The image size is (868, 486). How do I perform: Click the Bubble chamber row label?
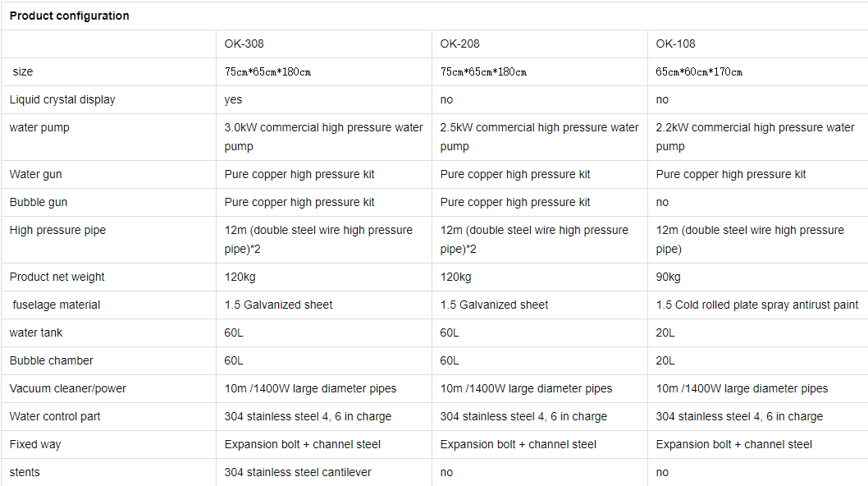[52, 360]
